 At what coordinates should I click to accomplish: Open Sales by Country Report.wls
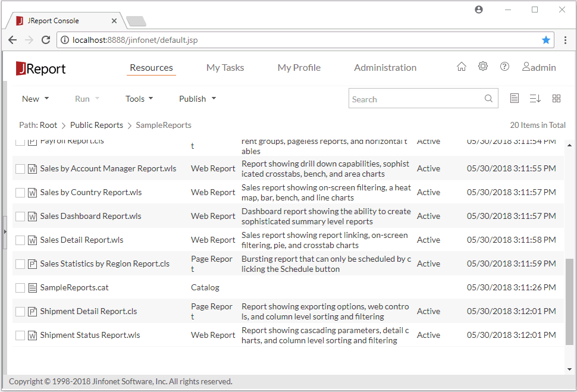pos(91,193)
